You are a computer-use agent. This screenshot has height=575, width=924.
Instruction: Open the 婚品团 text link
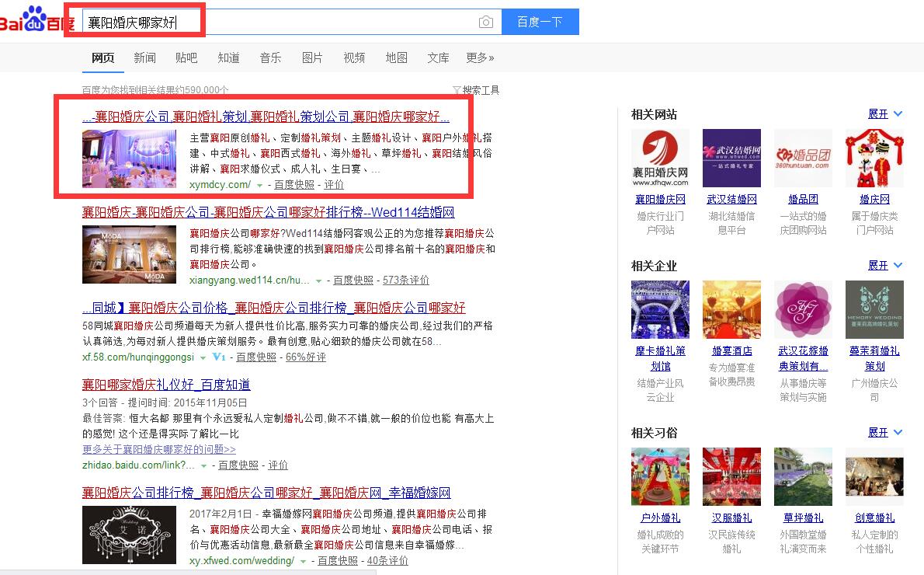(803, 200)
